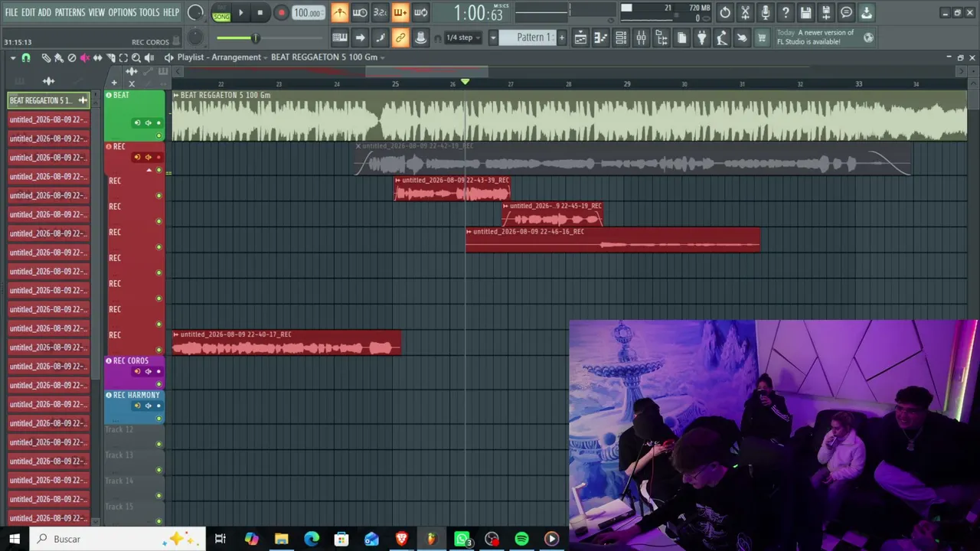Collapse the REC COROS track group

tap(109, 360)
